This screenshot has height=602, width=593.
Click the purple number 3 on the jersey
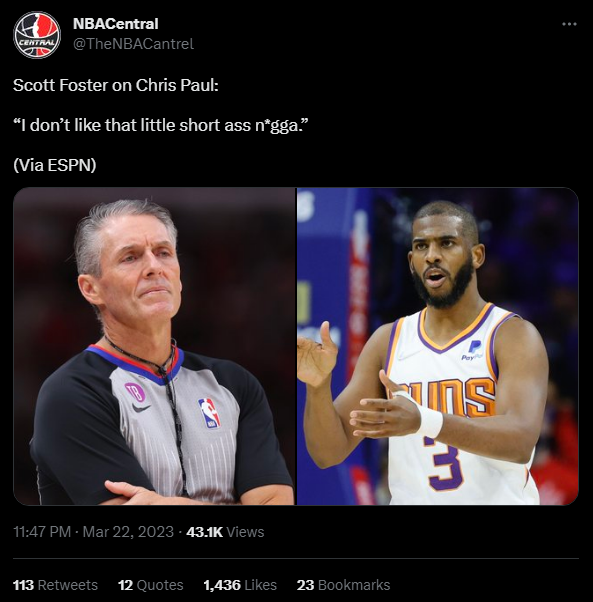click(443, 466)
